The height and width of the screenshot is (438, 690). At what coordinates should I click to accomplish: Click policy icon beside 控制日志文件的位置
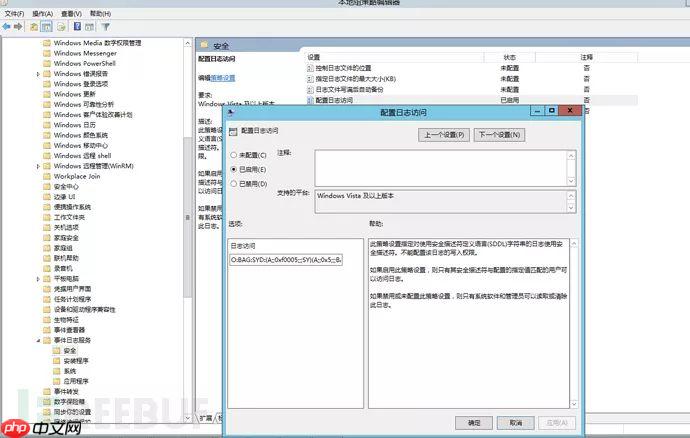[310, 68]
